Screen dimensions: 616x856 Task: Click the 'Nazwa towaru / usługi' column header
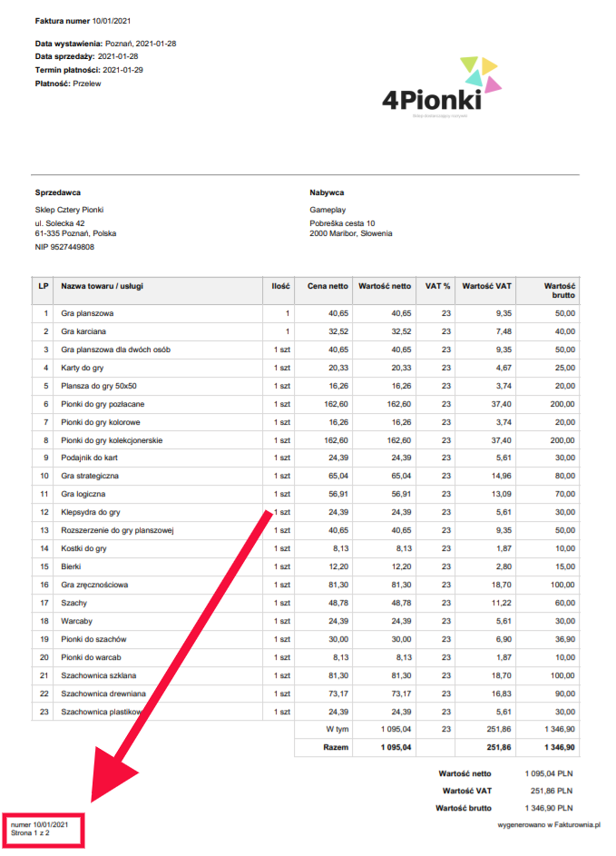point(102,286)
